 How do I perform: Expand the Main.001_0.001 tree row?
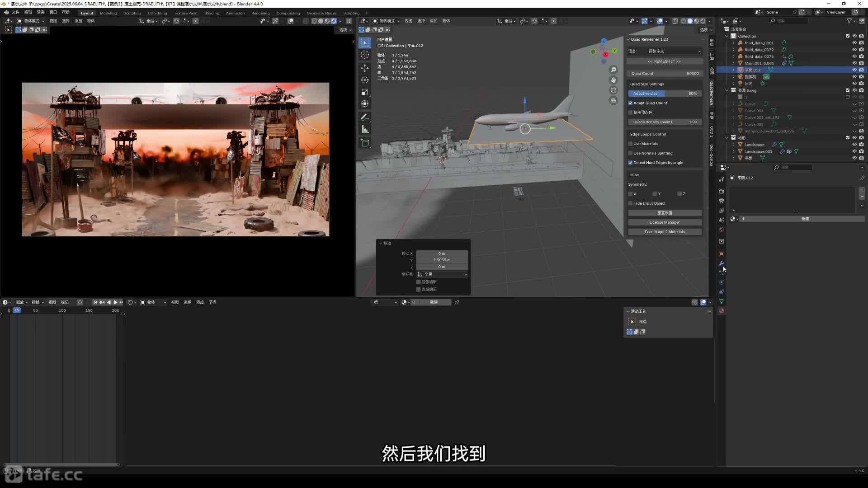click(x=733, y=63)
